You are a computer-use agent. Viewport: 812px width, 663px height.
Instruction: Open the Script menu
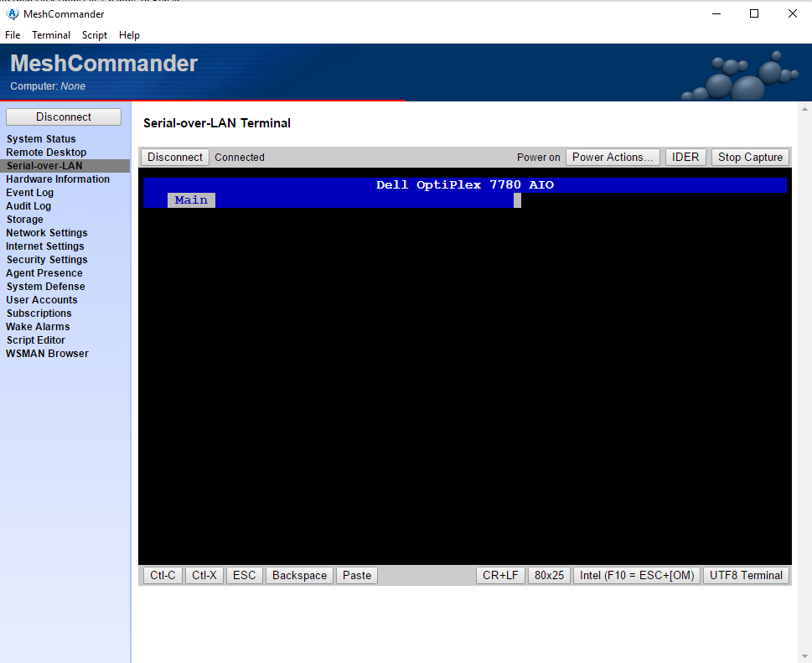click(94, 35)
